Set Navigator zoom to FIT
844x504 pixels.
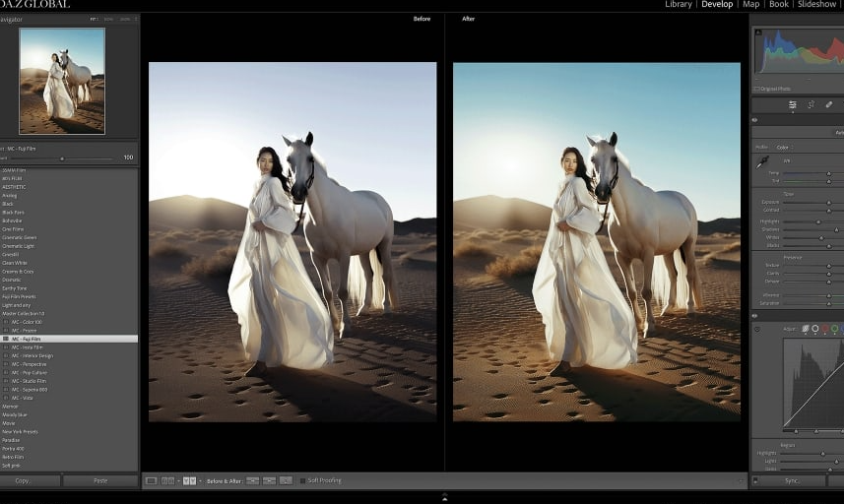coord(94,20)
